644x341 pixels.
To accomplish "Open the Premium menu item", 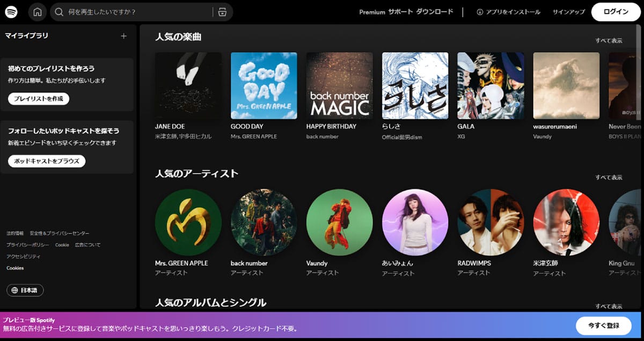I will point(372,12).
